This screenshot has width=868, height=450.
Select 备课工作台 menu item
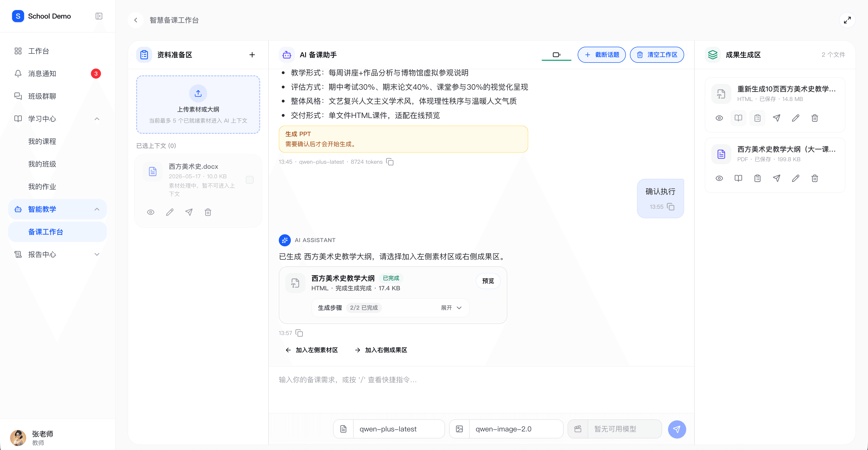(x=57, y=232)
